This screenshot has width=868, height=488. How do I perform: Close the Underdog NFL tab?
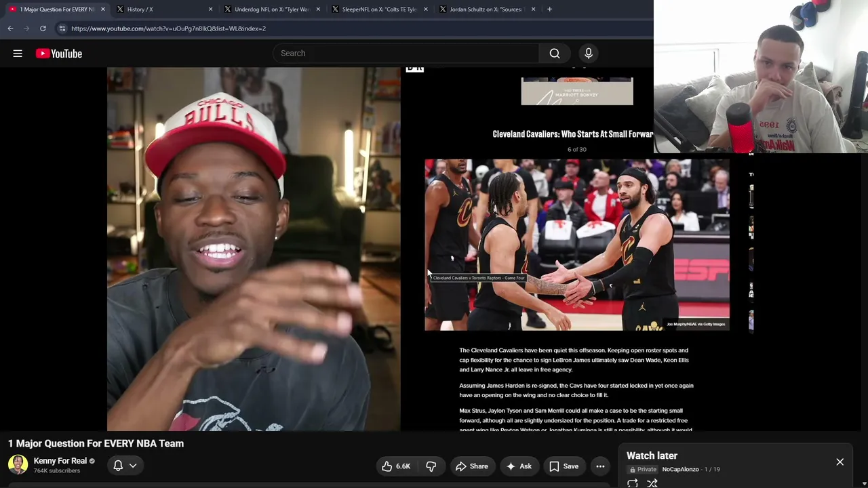tap(318, 9)
